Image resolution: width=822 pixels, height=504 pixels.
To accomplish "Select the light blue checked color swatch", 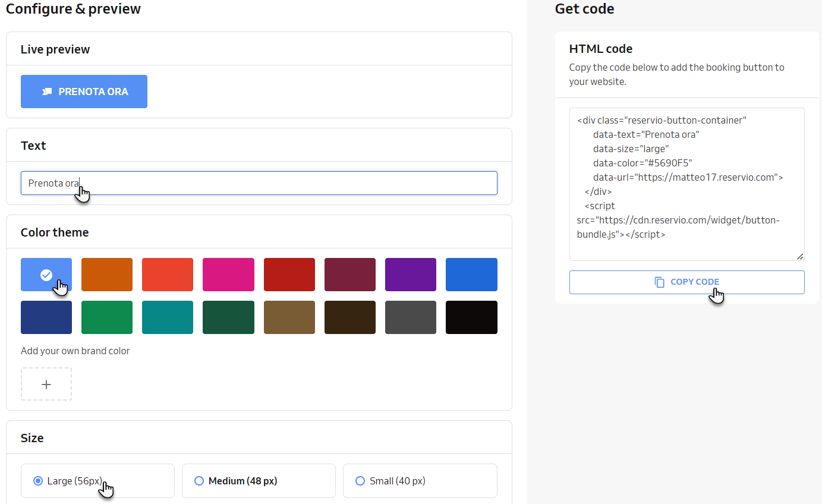I will click(46, 275).
